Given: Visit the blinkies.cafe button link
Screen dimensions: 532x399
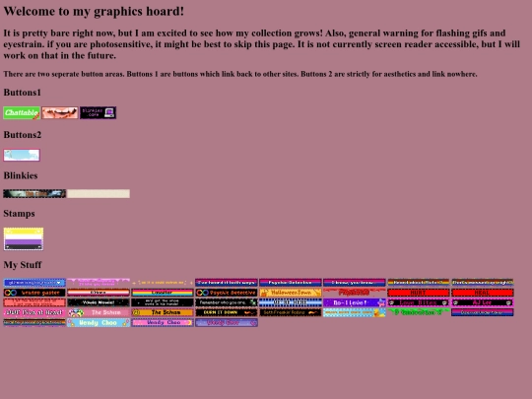Looking at the screenshot, I should pos(99,112).
